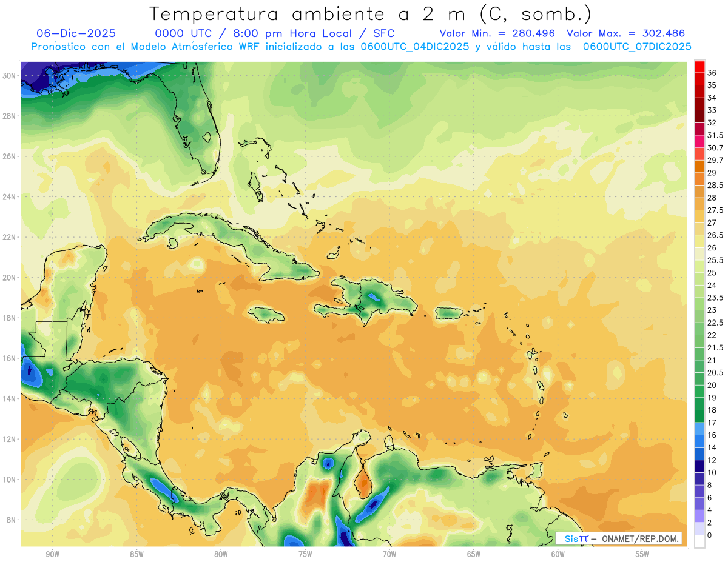
Task: Click the '24N' latitude label
Action: click(10, 197)
